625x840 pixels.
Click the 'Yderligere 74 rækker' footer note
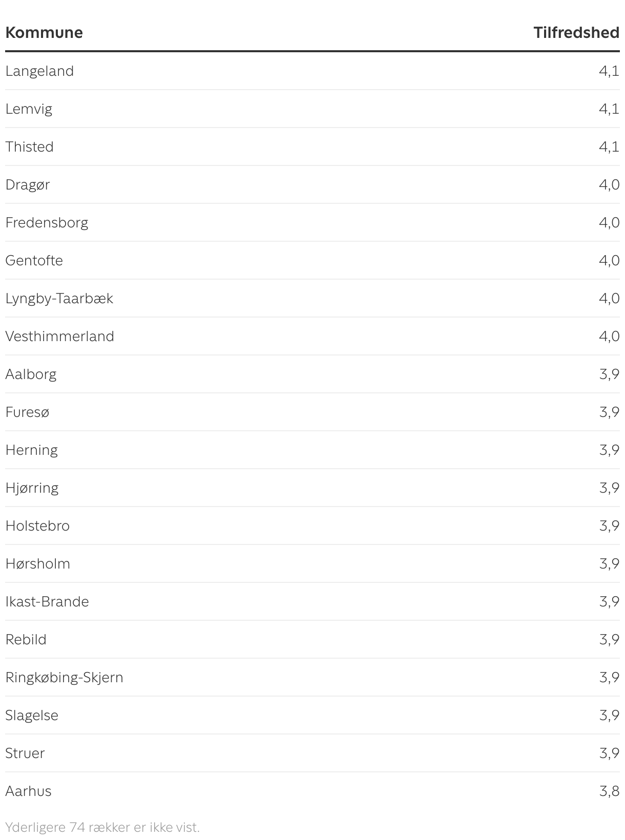102,827
